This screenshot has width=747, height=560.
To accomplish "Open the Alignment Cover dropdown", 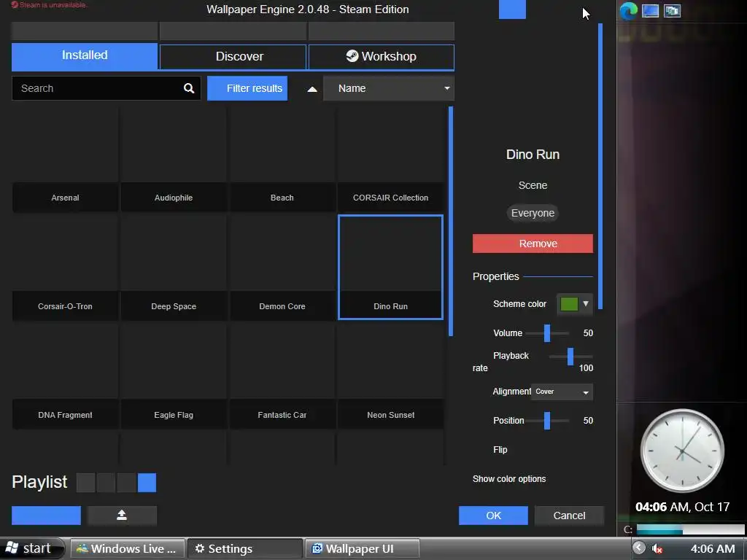I will [562, 392].
